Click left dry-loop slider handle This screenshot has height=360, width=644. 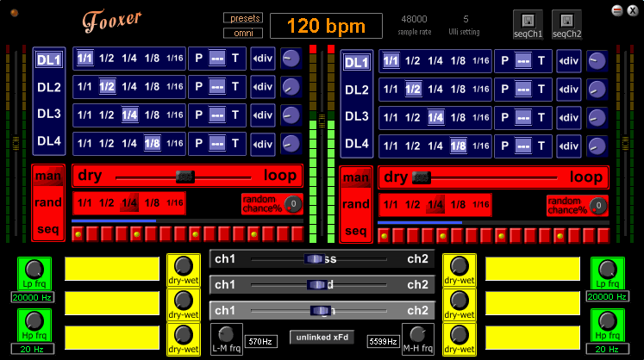click(x=184, y=177)
